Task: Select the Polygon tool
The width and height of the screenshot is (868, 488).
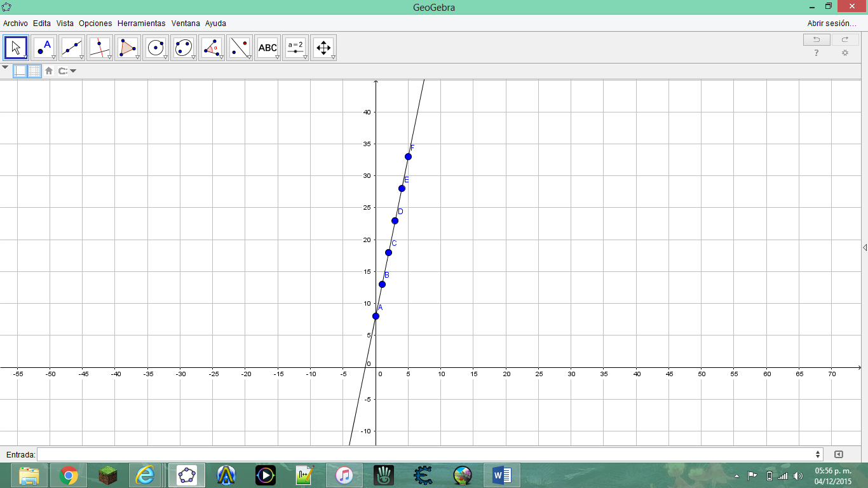Action: [128, 48]
